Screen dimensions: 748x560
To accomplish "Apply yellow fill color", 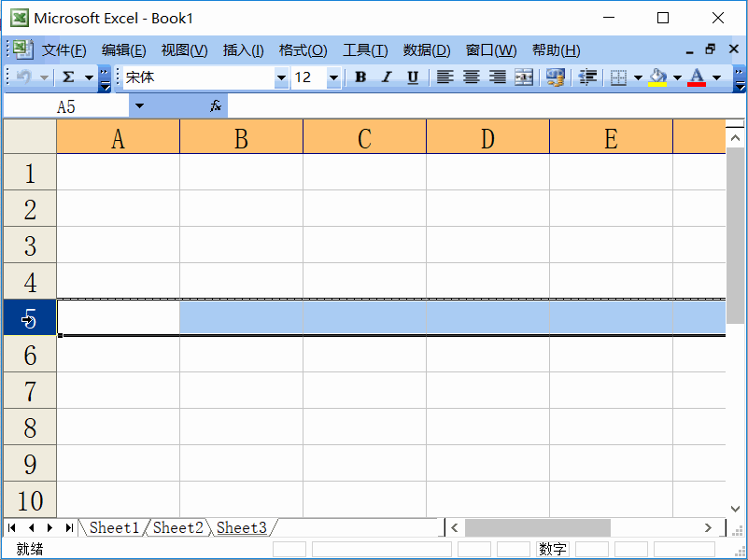I will click(x=657, y=77).
